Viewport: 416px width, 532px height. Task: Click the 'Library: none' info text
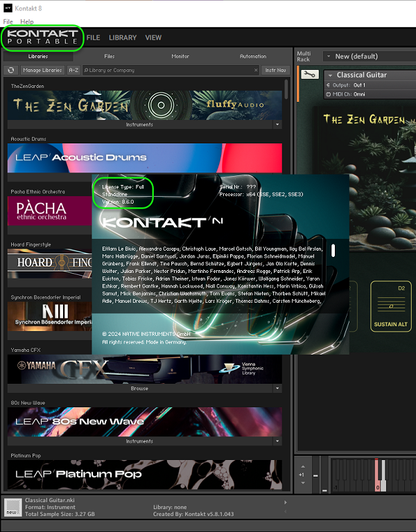(x=170, y=507)
